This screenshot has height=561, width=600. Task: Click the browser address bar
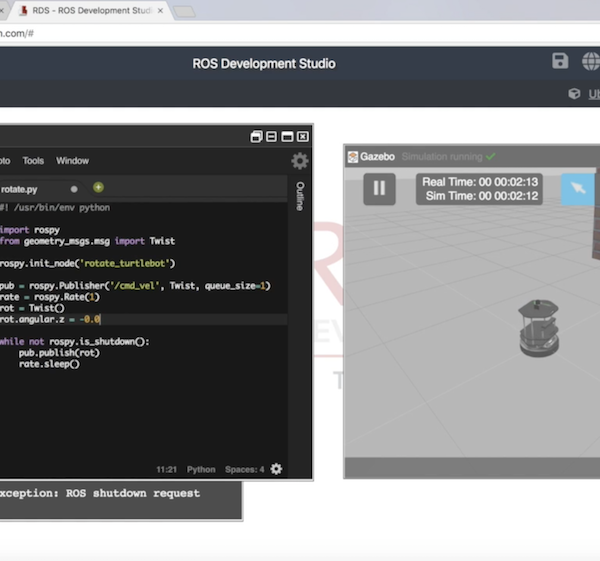pyautogui.click(x=300, y=33)
